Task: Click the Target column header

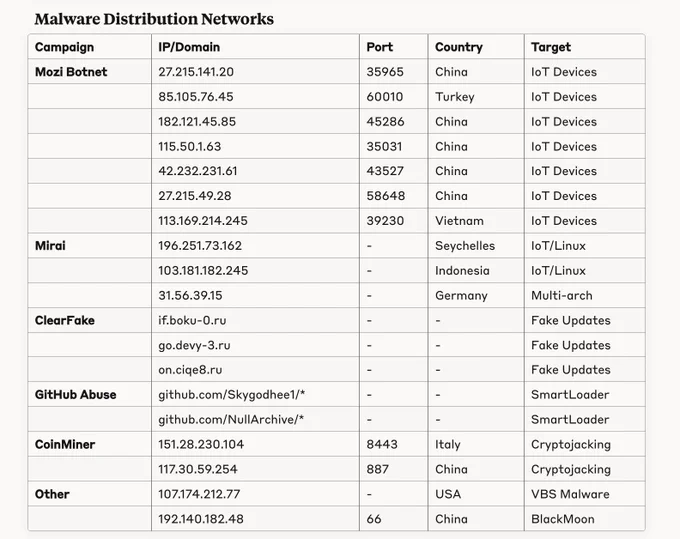Action: click(x=551, y=47)
